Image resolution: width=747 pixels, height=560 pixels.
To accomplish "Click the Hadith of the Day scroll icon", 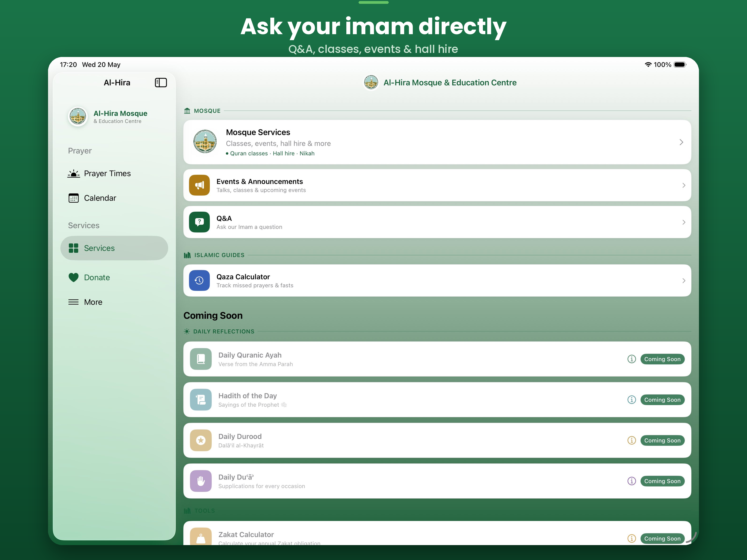I will coord(201,400).
